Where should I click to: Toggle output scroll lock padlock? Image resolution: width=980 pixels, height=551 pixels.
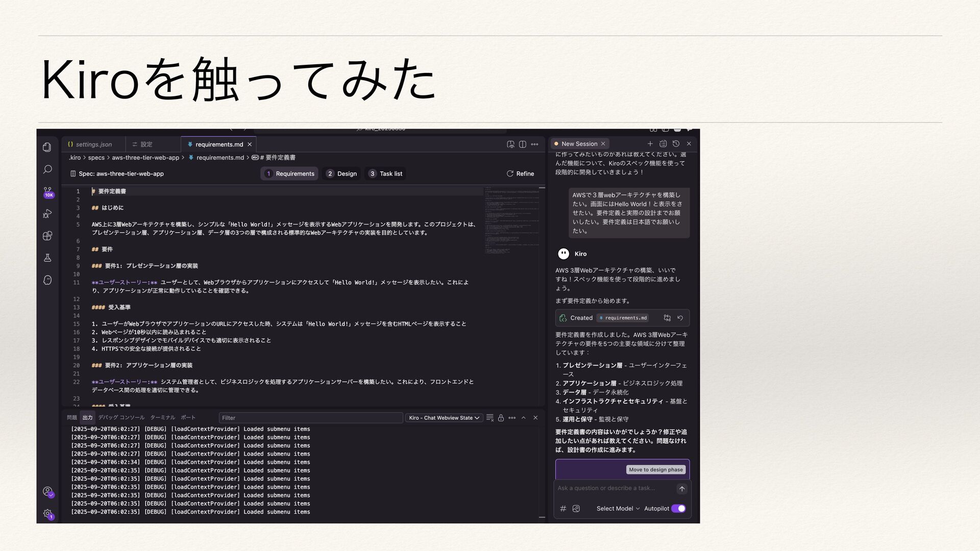click(501, 418)
